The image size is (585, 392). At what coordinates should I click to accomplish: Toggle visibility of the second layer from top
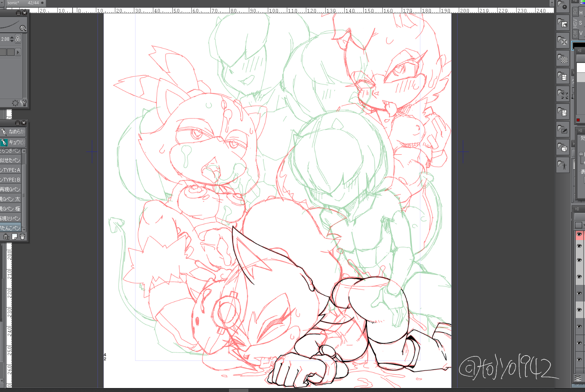[579, 246]
